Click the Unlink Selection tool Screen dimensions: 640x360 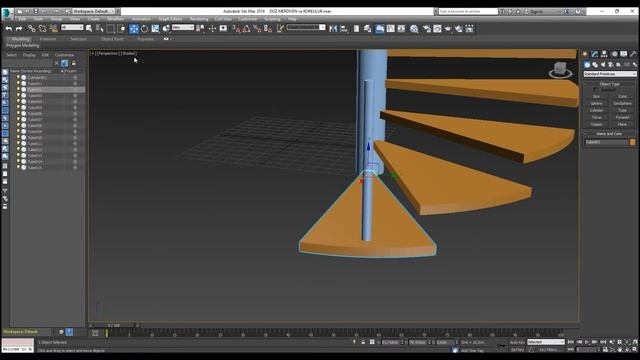pos(42,29)
